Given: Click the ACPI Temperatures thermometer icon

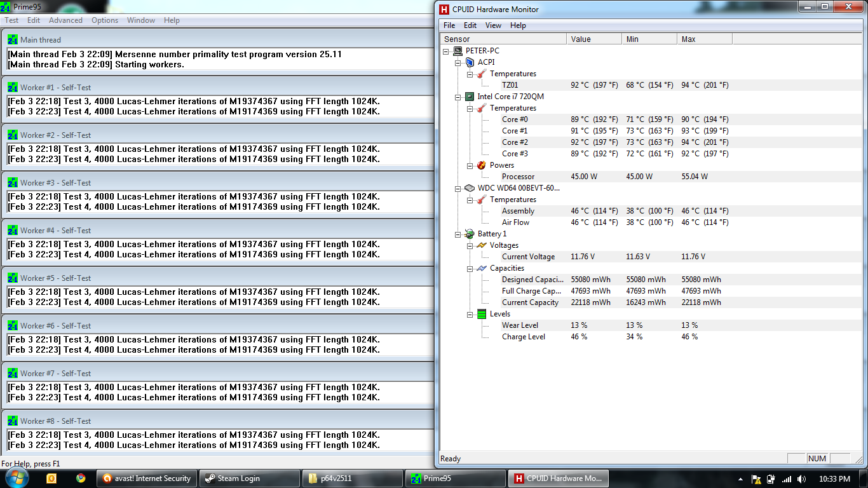Looking at the screenshot, I should [482, 74].
